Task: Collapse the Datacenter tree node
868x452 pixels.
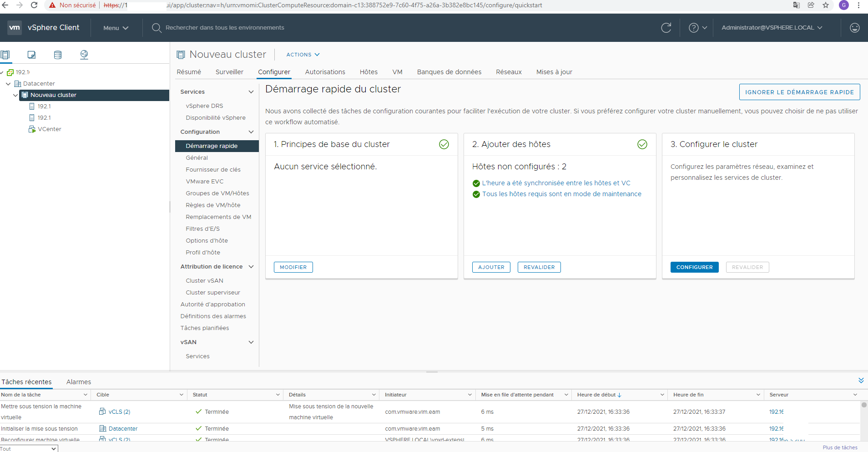Action: point(8,84)
